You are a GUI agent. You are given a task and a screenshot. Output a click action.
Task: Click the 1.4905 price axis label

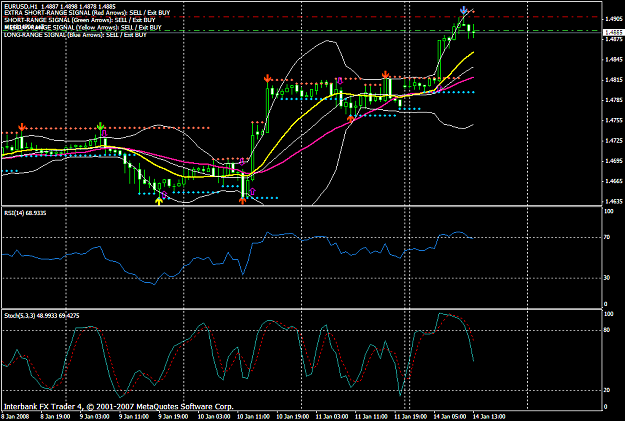tap(613, 19)
